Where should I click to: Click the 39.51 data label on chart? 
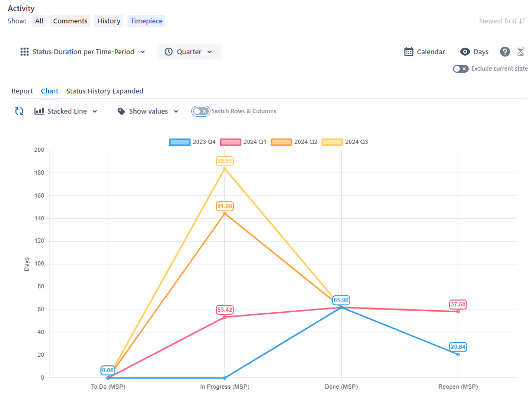click(x=224, y=161)
